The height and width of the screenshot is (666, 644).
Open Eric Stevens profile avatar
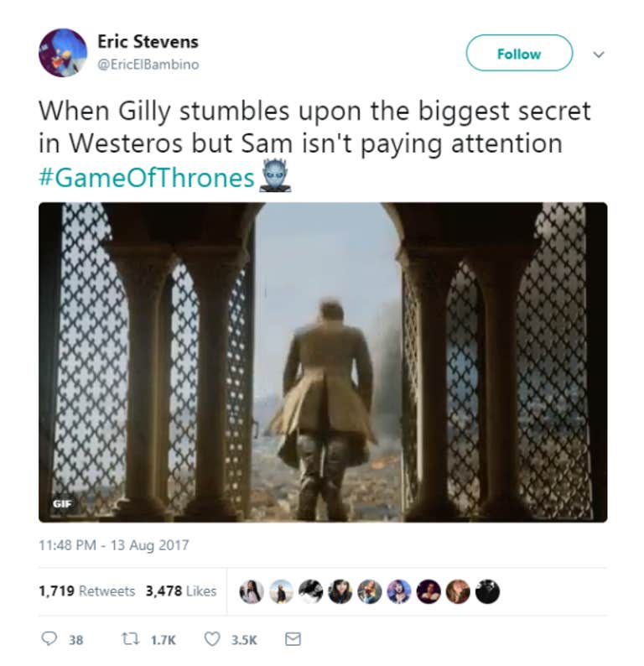click(63, 53)
